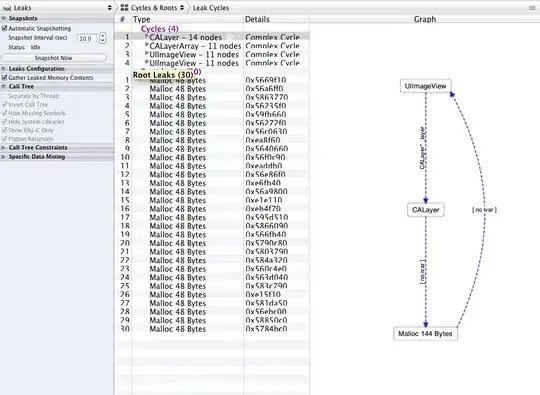Open the Leaks instrument selector

click(x=57, y=8)
